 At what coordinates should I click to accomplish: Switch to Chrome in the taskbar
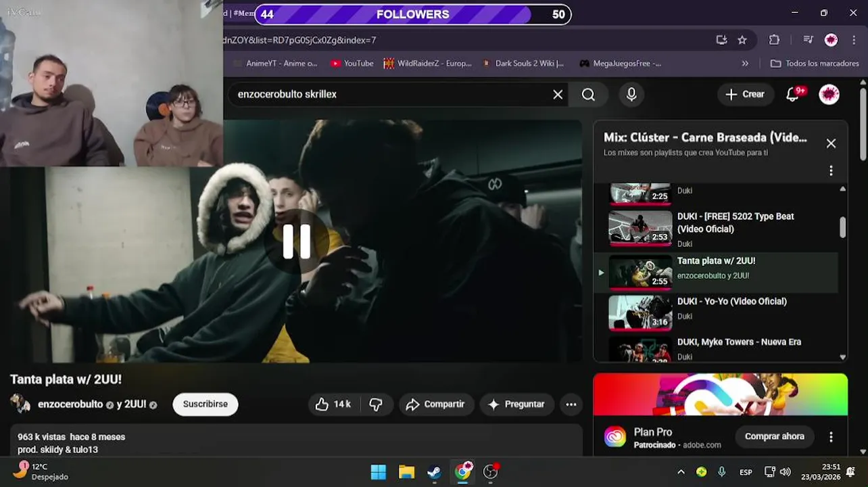(x=463, y=472)
